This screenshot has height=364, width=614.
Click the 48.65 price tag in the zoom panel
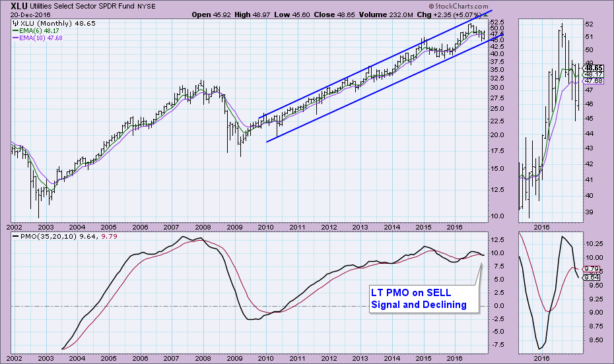[x=594, y=68]
